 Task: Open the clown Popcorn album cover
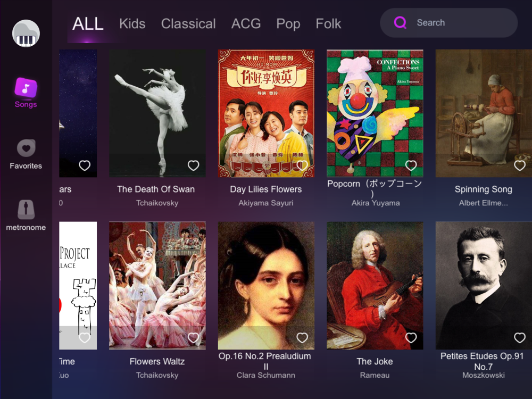pos(375,113)
